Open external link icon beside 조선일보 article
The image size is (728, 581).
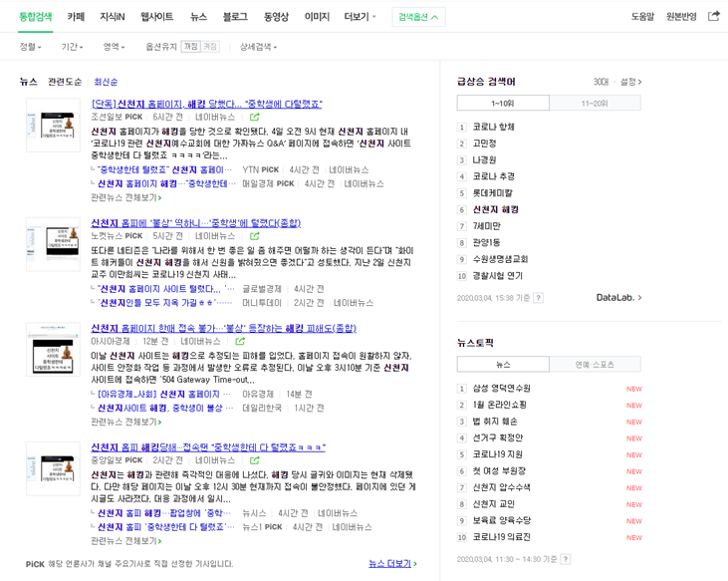coord(254,117)
